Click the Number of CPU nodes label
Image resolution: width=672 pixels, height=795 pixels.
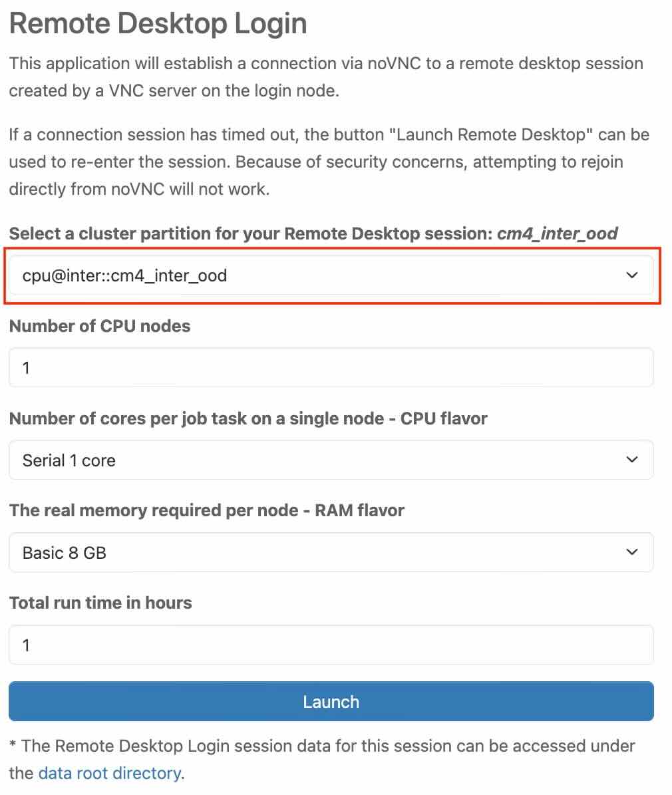pos(100,326)
